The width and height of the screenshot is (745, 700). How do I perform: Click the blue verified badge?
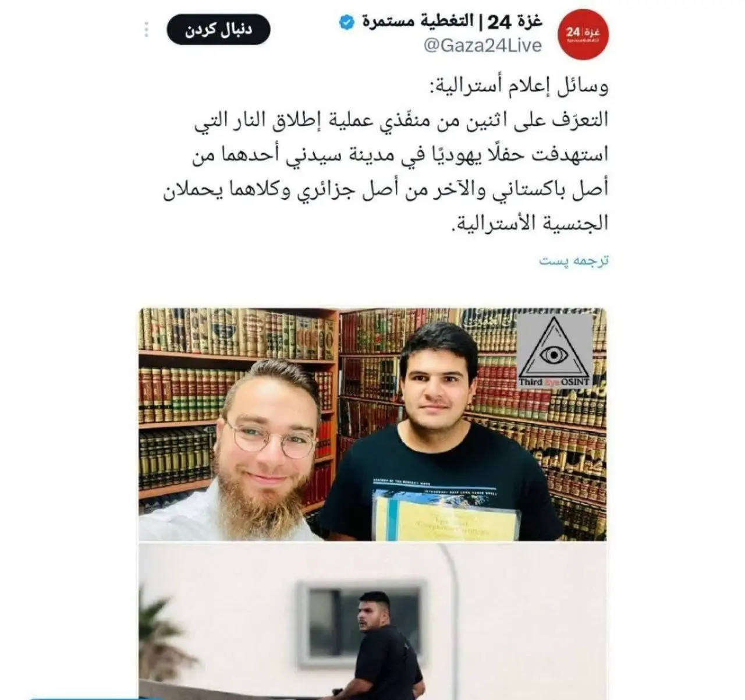click(x=347, y=23)
